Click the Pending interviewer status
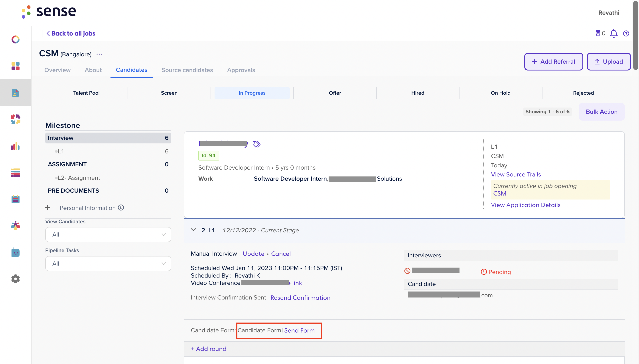 (496, 272)
